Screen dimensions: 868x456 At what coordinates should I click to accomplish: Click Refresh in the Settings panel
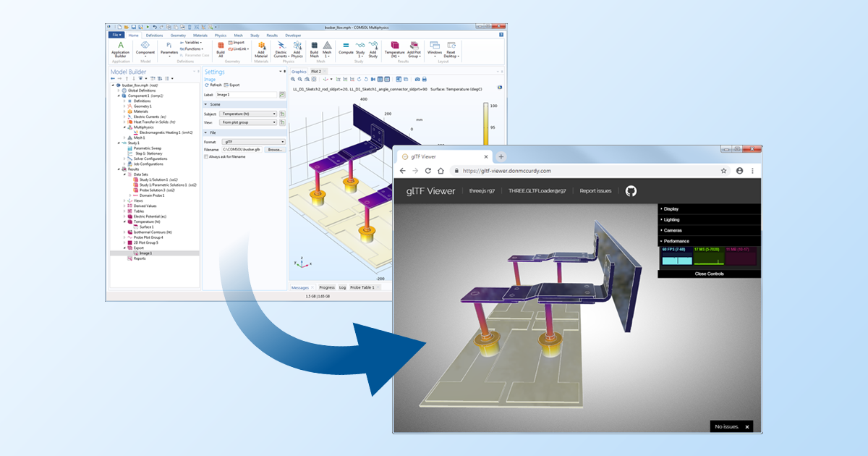214,85
